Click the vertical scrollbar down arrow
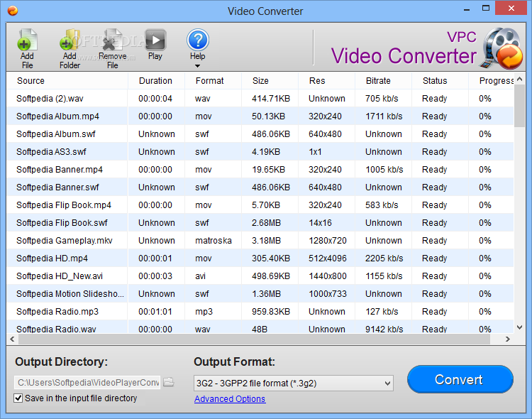 tap(519, 327)
